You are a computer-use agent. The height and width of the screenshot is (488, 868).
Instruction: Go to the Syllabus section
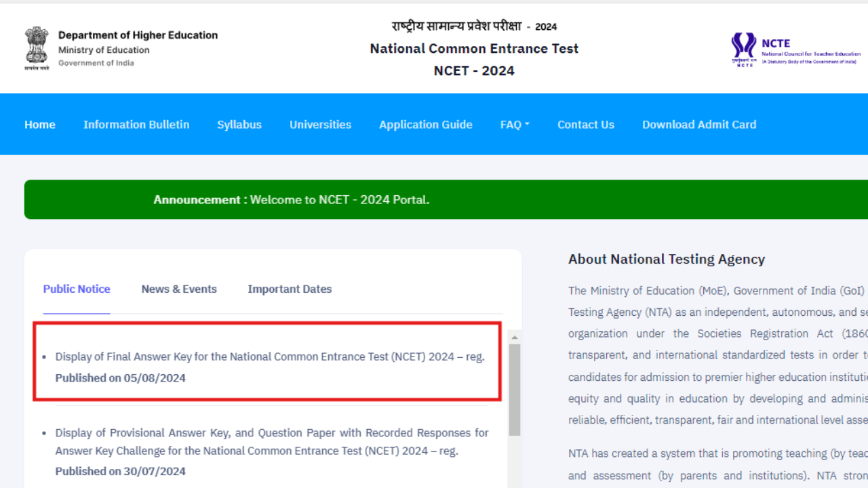click(239, 124)
